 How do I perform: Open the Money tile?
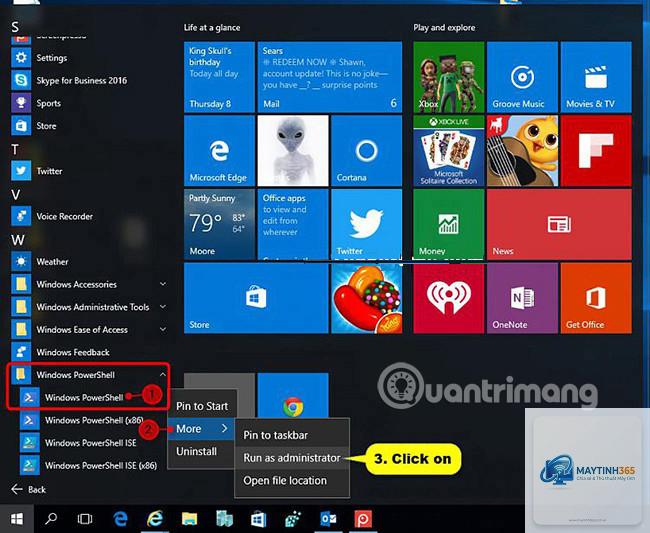[449, 224]
